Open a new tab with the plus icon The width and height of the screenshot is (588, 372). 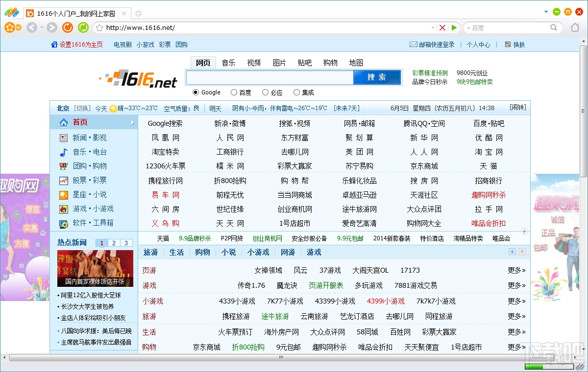click(138, 13)
